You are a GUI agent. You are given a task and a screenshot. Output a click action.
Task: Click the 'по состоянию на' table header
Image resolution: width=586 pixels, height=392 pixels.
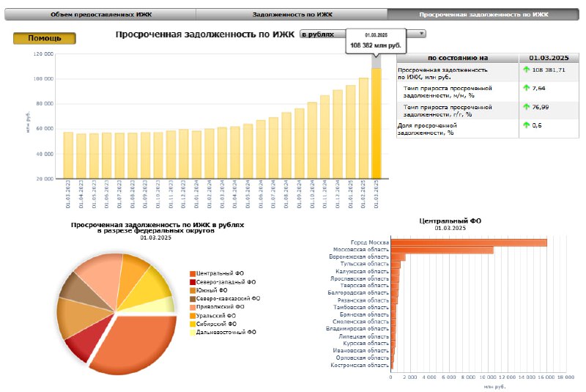pyautogui.click(x=457, y=58)
